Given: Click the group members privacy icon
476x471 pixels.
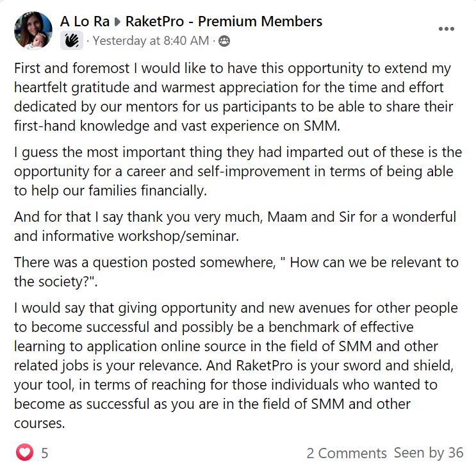Looking at the screenshot, I should [224, 41].
